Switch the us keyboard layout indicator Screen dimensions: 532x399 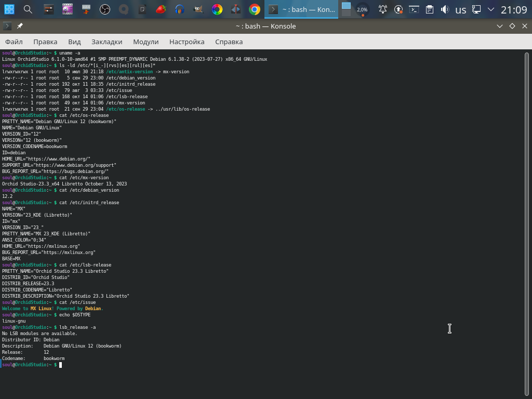coord(460,10)
